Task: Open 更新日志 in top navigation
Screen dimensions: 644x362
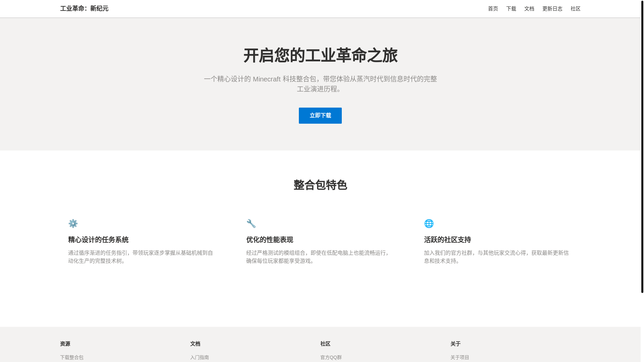Action: 552,9
